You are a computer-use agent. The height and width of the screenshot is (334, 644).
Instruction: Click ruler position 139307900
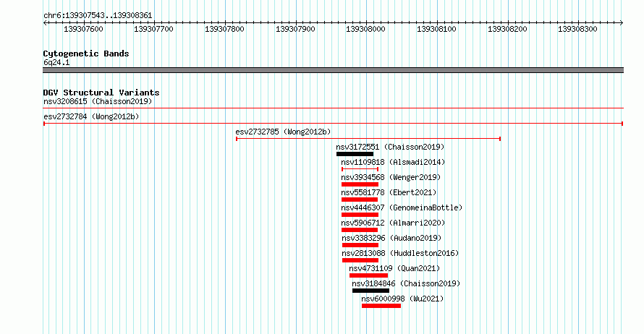pos(295,29)
